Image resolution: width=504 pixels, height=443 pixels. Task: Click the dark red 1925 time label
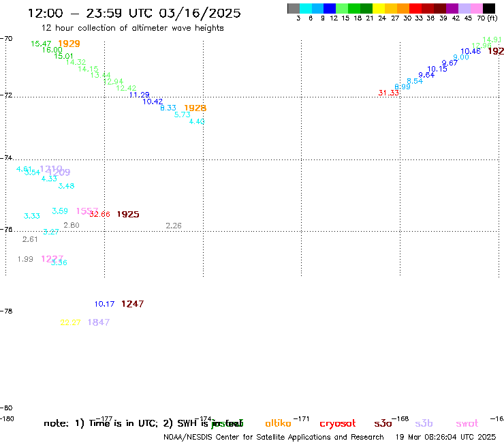click(128, 214)
